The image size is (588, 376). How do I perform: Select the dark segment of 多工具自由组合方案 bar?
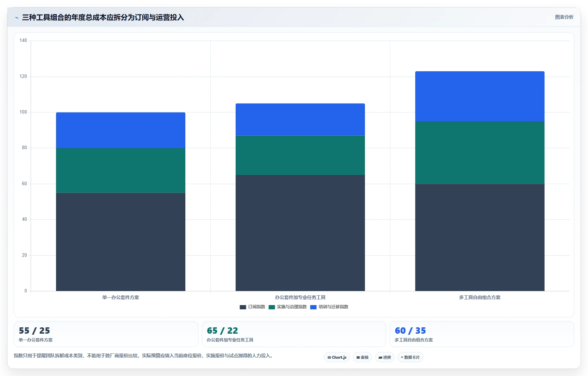tap(480, 237)
